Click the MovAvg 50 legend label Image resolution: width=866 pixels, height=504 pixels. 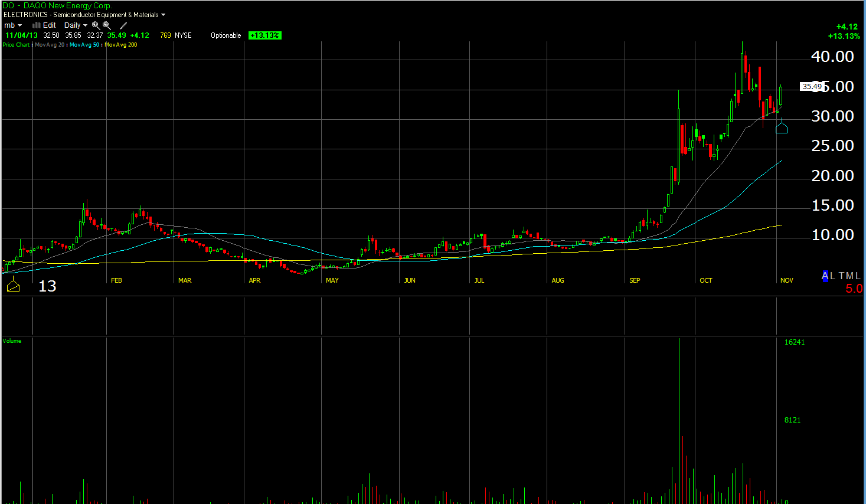(84, 45)
